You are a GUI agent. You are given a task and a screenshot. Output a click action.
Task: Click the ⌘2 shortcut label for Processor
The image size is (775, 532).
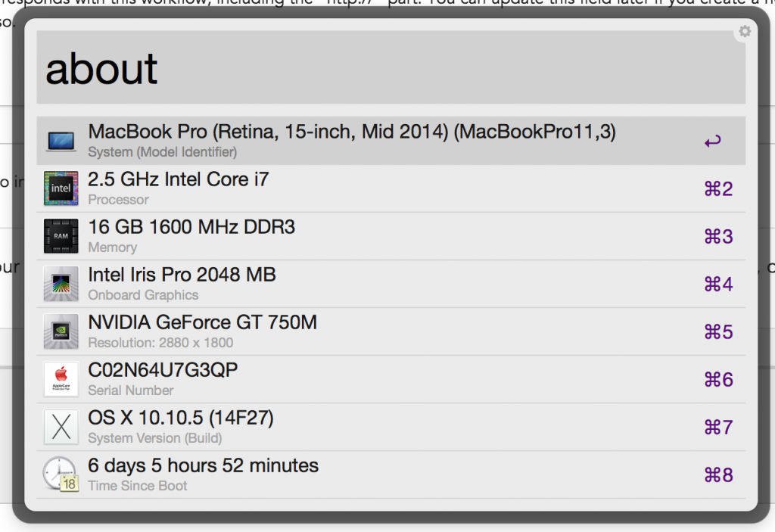coord(718,189)
